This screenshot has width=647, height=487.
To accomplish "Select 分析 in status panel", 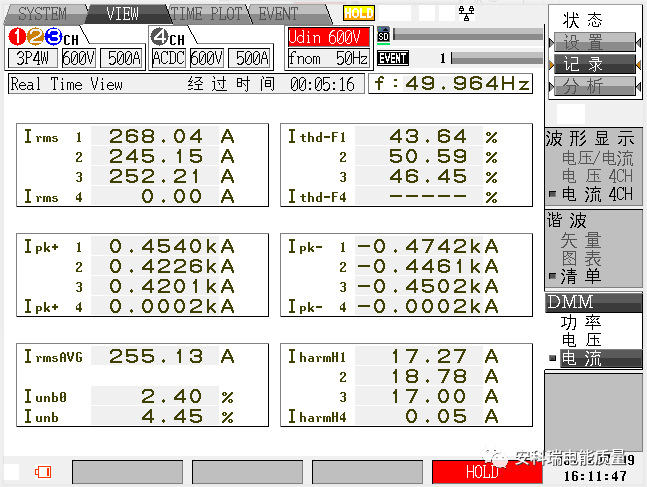I will (594, 87).
